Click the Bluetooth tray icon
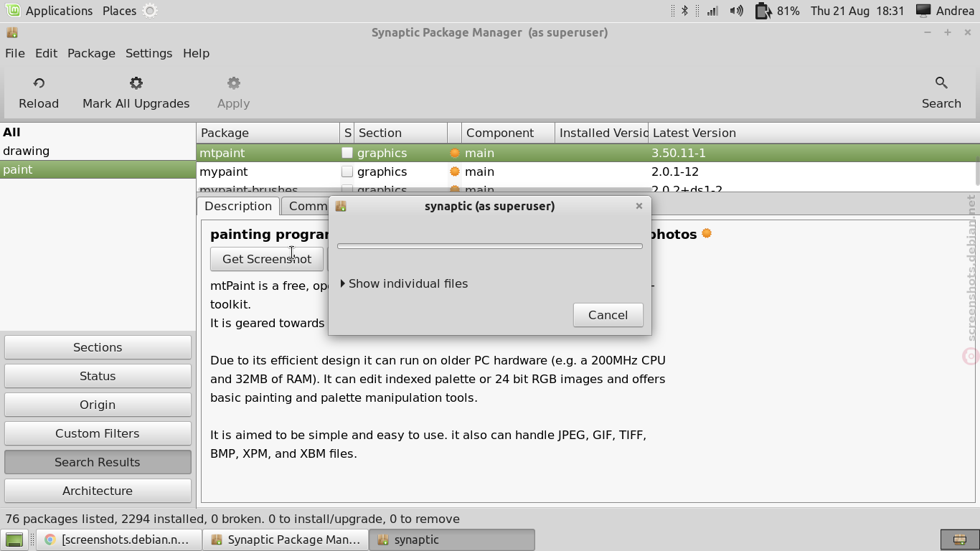This screenshot has height=551, width=980. pos(684,11)
